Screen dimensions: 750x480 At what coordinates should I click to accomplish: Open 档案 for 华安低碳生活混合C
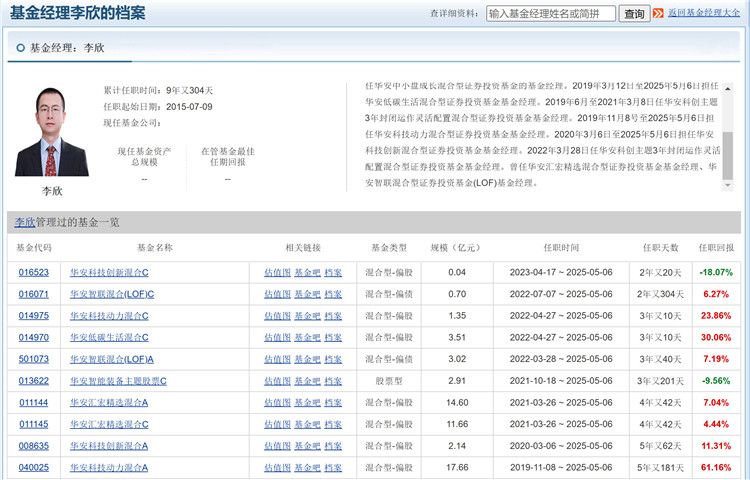pos(333,338)
